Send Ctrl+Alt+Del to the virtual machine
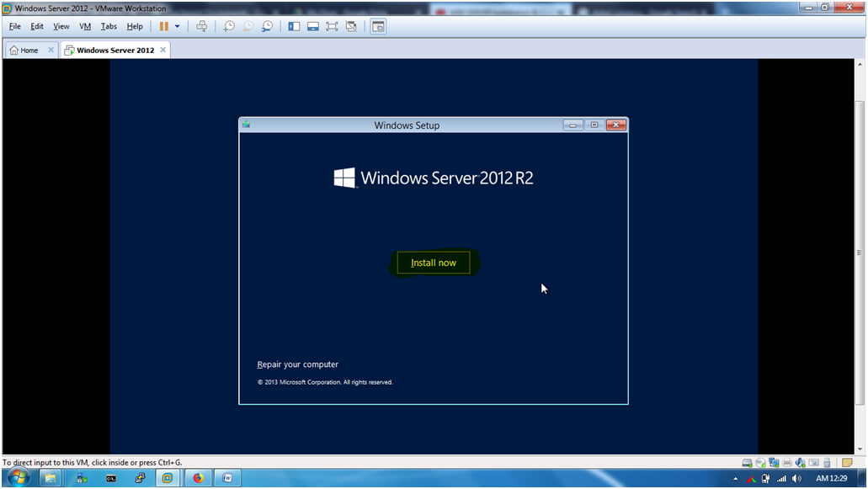 click(x=201, y=27)
